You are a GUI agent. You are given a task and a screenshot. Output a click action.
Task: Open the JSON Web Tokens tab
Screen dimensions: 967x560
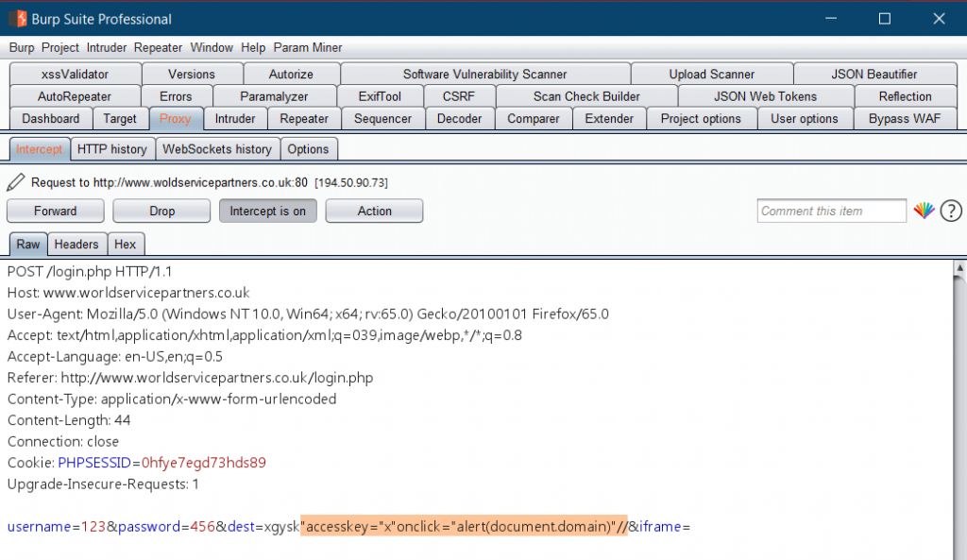point(765,96)
